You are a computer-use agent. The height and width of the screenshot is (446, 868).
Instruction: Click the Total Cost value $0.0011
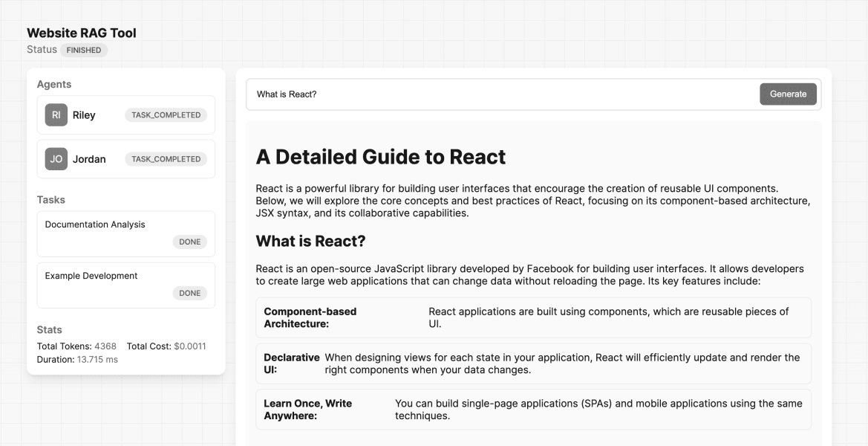click(x=190, y=346)
